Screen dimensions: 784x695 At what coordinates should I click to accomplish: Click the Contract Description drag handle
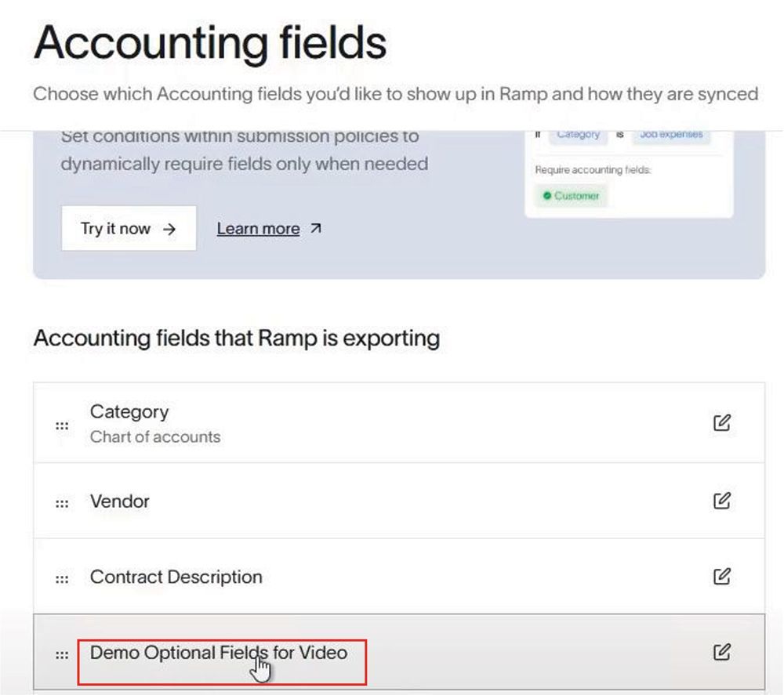[62, 579]
